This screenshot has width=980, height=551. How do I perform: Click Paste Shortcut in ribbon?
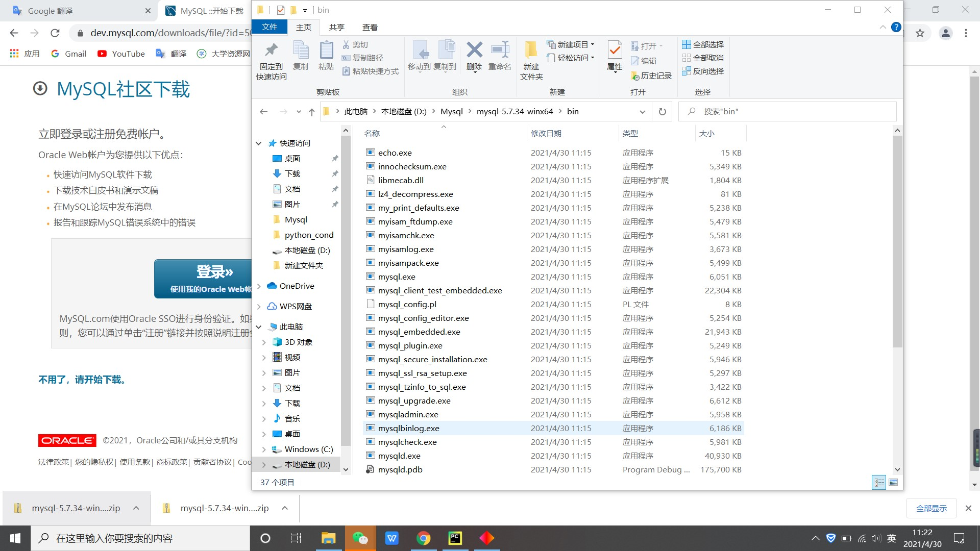[370, 71]
